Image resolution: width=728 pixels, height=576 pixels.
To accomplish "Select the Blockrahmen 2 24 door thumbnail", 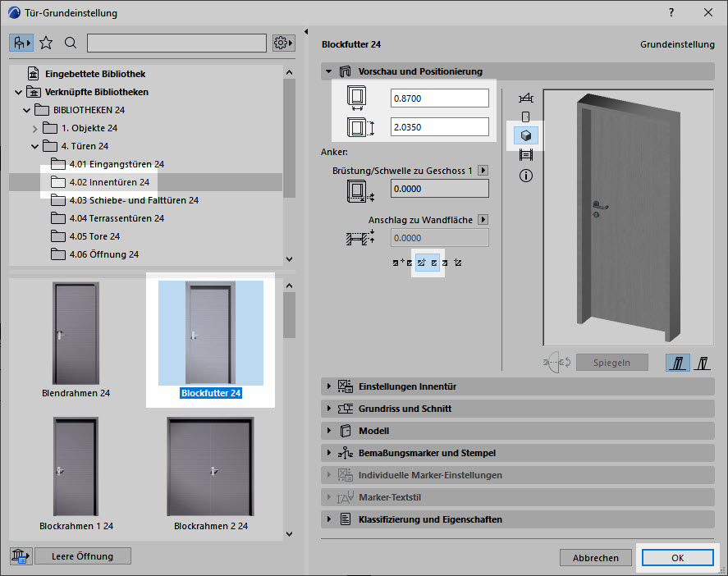I will (x=211, y=467).
